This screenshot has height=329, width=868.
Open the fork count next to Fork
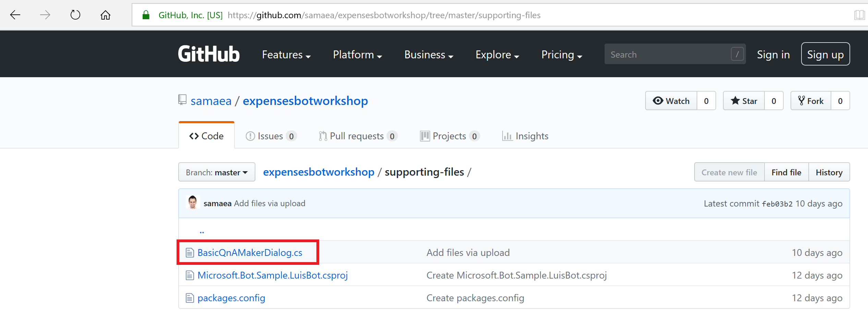840,101
